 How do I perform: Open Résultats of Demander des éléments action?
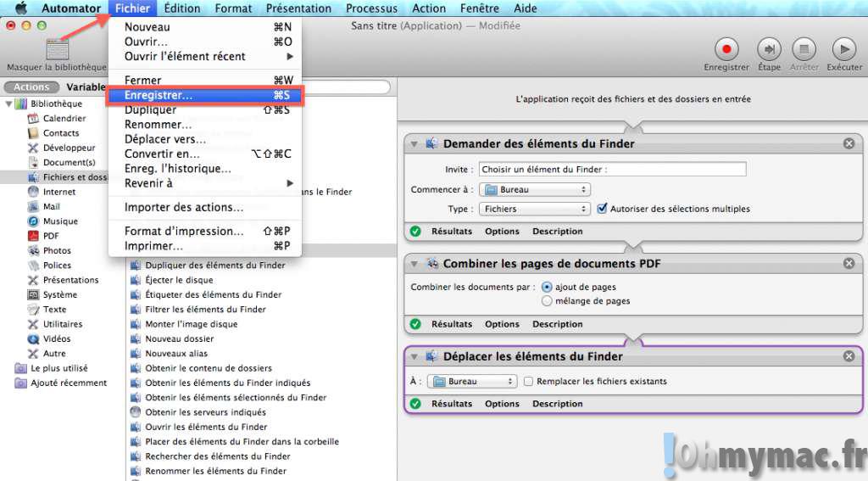tap(452, 231)
